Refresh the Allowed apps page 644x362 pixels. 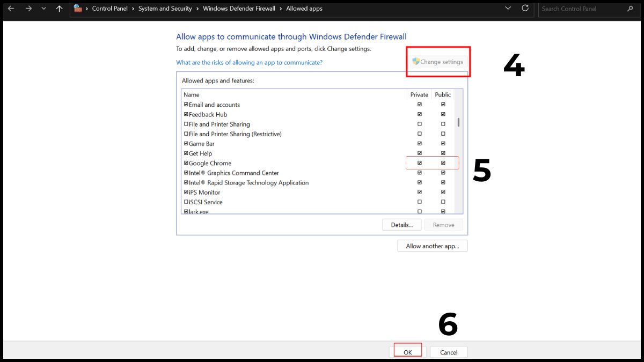pyautogui.click(x=525, y=8)
